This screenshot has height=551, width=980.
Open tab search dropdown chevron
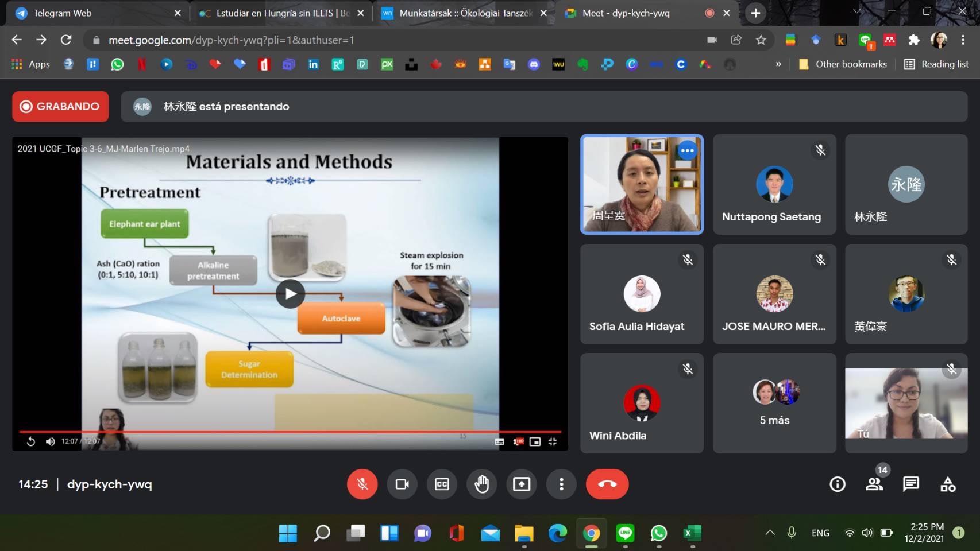point(856,11)
